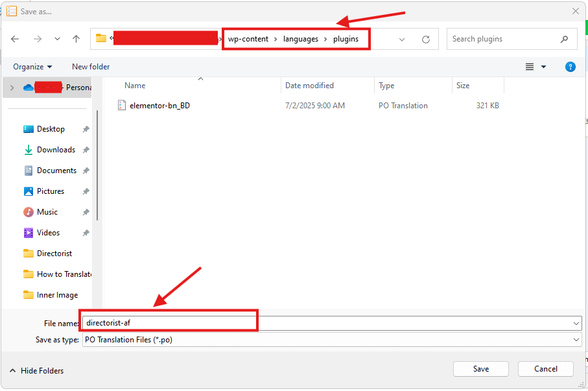Navigate to wp-content via breadcrumb
The width and height of the screenshot is (588, 391).
click(x=248, y=39)
